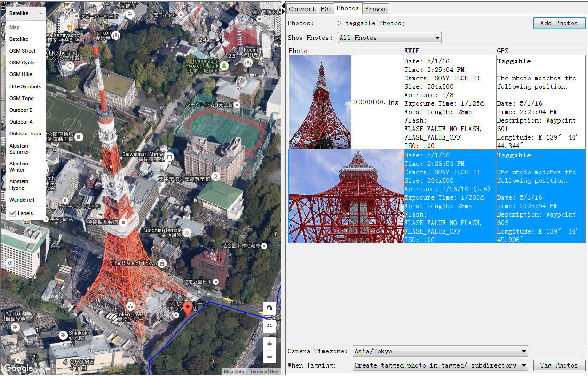588x376 pixels.
Task: Select Satellite in the map type list
Action: point(19,39)
